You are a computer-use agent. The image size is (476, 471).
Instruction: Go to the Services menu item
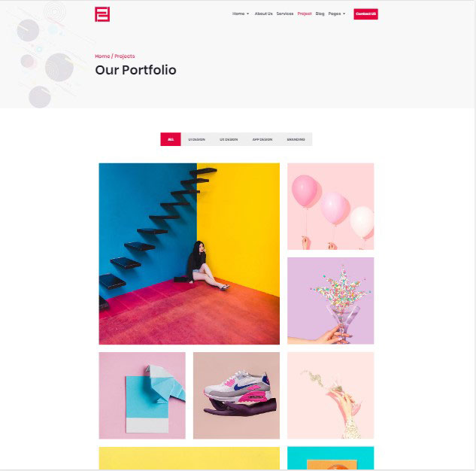285,14
